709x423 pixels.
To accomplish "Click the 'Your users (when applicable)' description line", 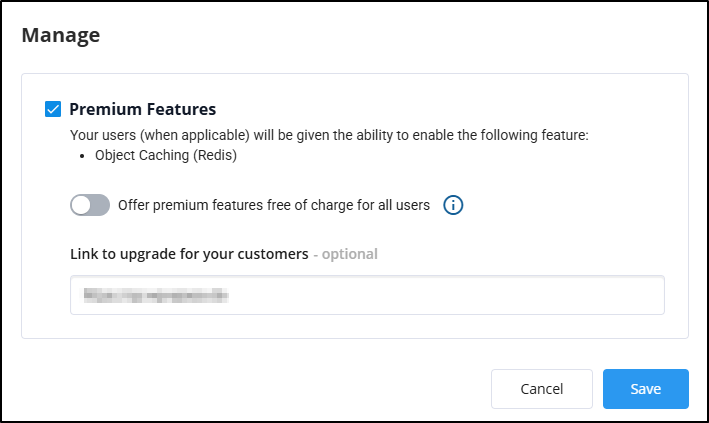I will 329,133.
